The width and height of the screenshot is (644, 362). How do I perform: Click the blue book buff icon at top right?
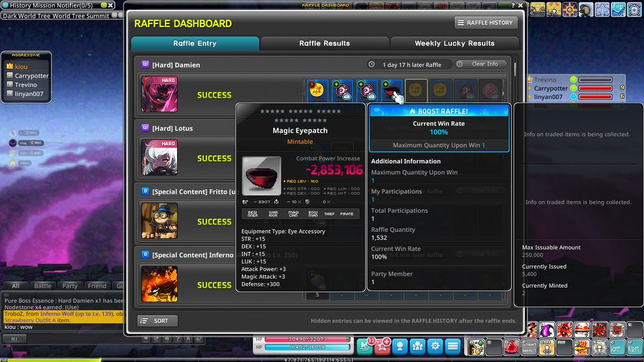tap(618, 9)
